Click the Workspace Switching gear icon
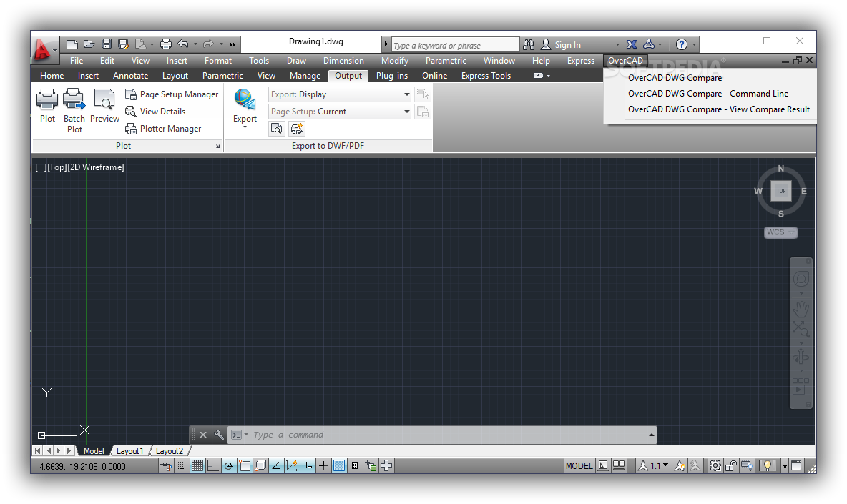This screenshot has height=504, width=847. pyautogui.click(x=715, y=465)
